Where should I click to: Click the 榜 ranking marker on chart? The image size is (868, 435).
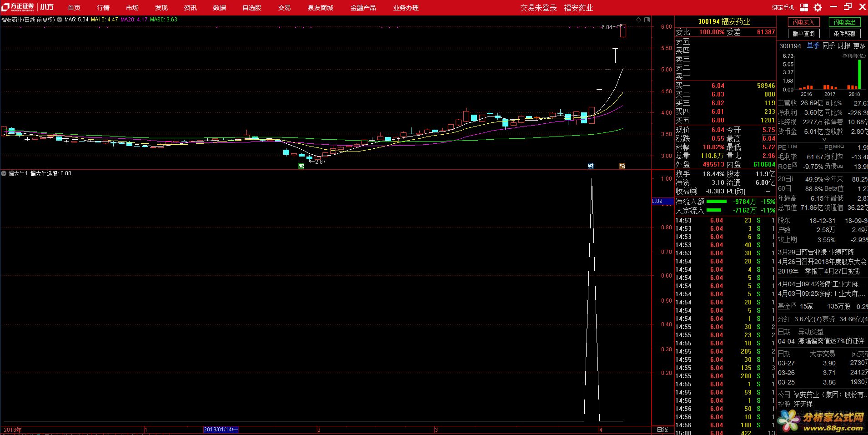[622, 166]
